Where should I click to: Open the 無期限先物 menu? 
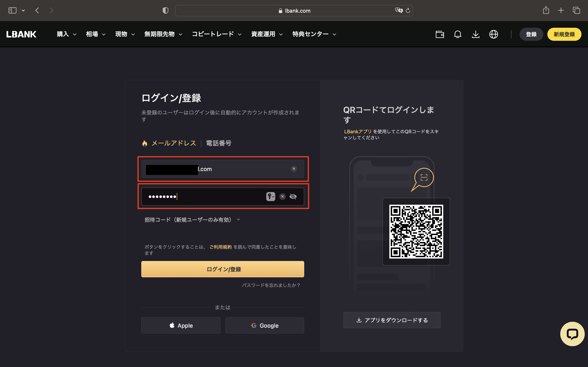tap(160, 34)
